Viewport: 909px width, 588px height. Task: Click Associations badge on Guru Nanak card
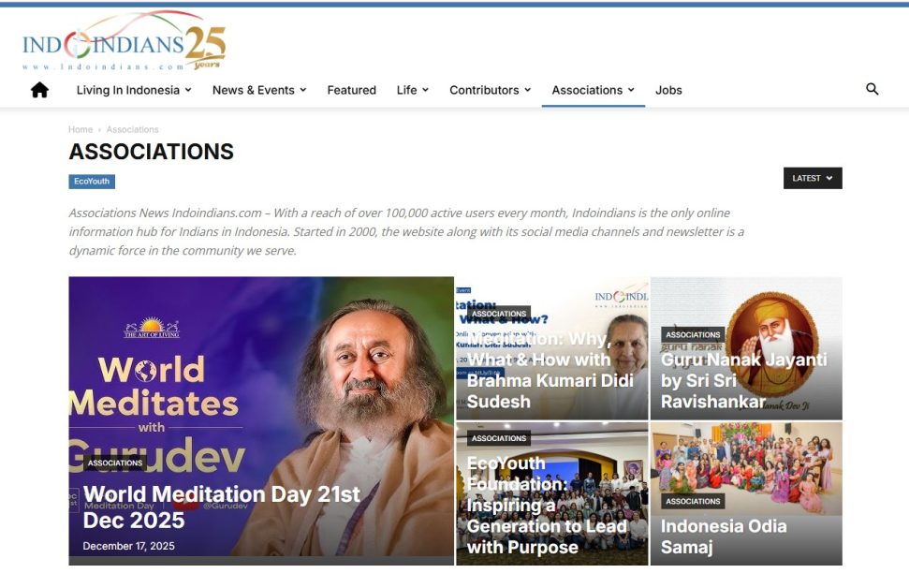point(693,334)
